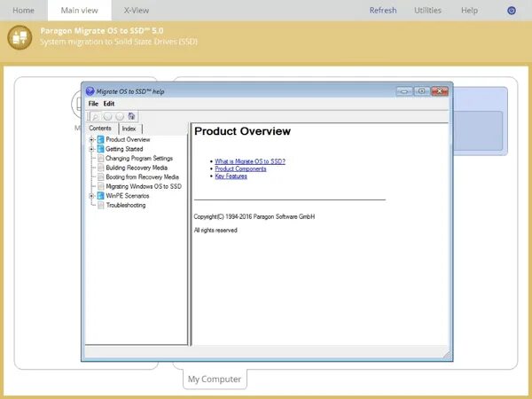Click the Building Recovery Media page icon
Viewport: 532px width, 399px height.
101,168
